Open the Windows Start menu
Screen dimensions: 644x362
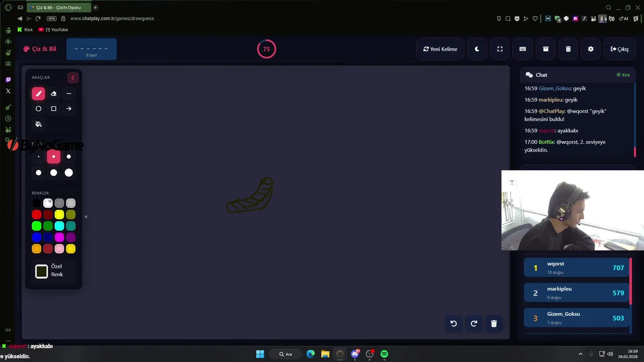260,354
